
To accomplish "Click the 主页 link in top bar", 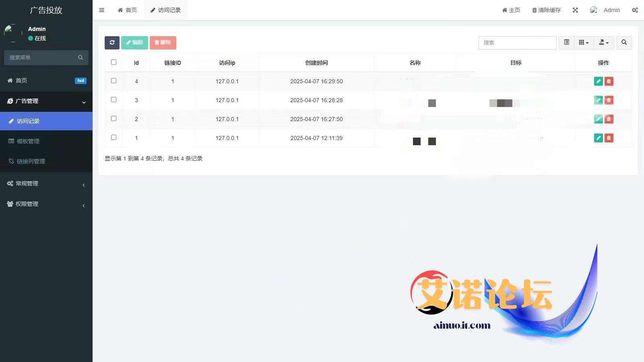I will [x=511, y=10].
